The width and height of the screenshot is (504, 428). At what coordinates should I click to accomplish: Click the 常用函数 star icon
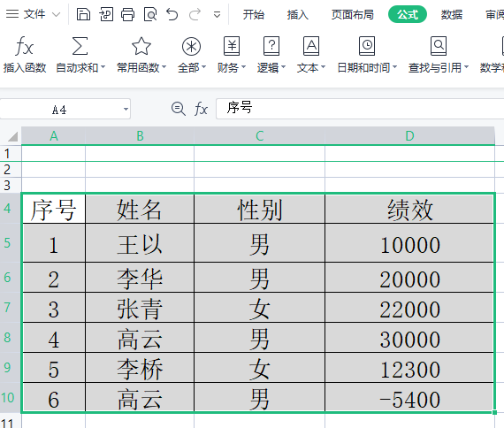coord(141,46)
